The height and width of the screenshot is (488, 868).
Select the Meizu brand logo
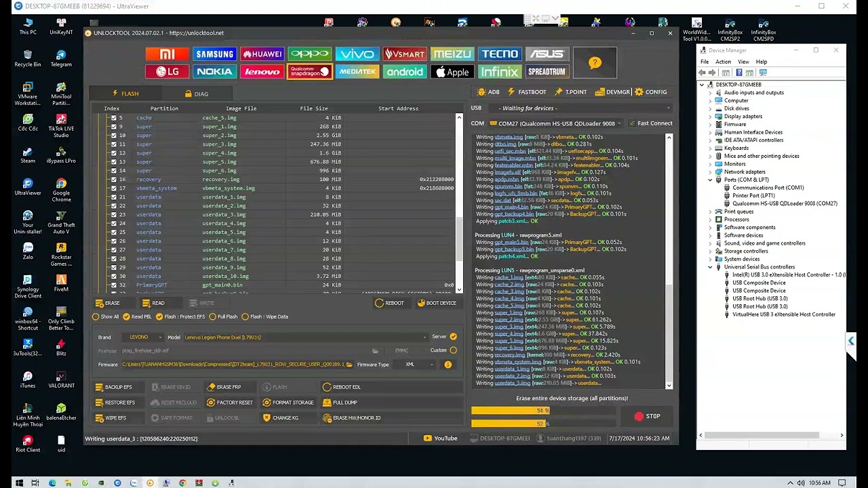coord(452,54)
